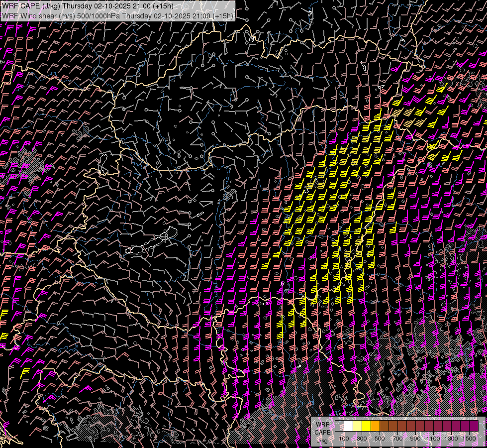Select the 900 value on the legend scale

415,439
